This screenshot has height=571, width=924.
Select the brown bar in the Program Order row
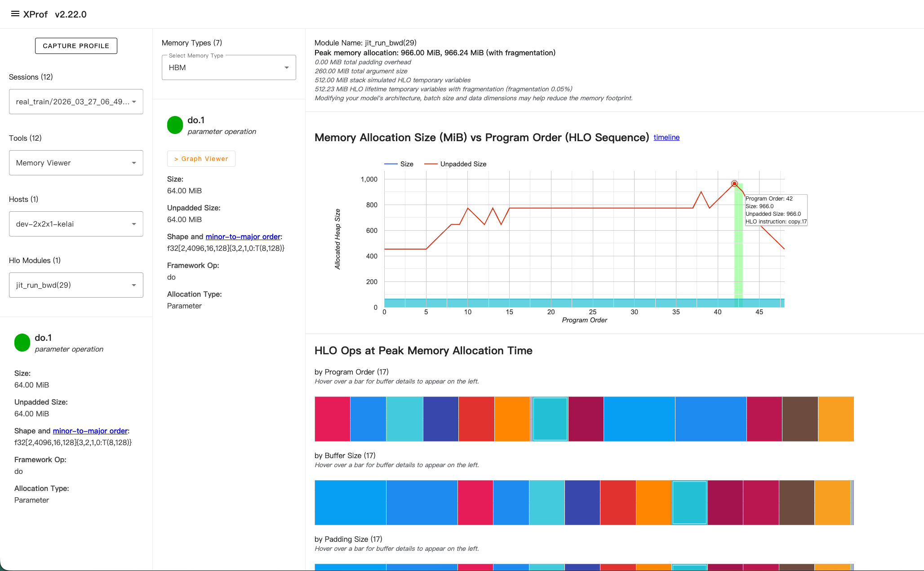pos(800,419)
